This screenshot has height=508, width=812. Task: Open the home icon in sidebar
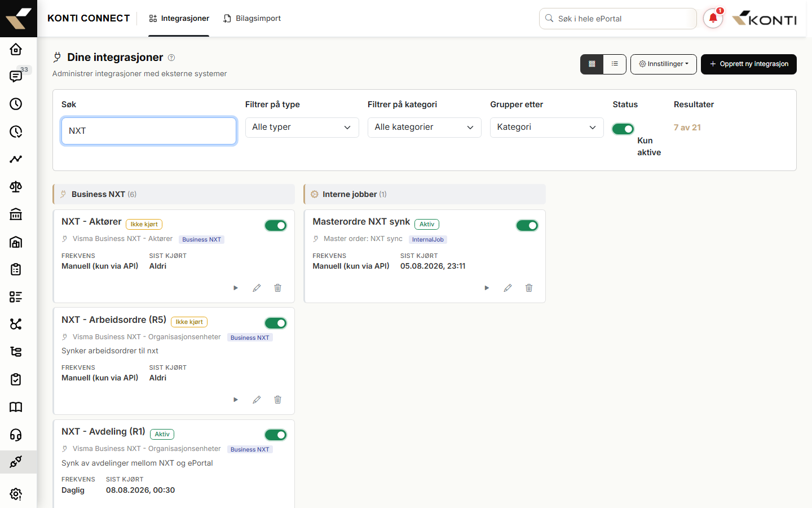click(x=16, y=49)
